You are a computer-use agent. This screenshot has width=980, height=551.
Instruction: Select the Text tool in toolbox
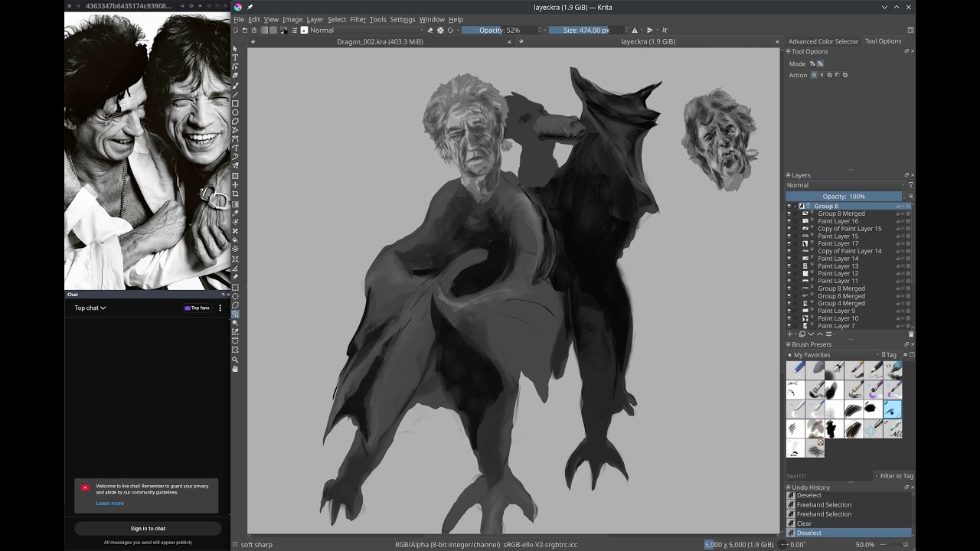[235, 57]
